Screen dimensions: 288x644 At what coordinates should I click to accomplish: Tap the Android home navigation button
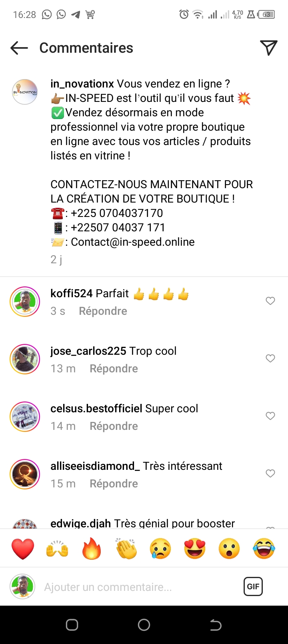(x=144, y=625)
